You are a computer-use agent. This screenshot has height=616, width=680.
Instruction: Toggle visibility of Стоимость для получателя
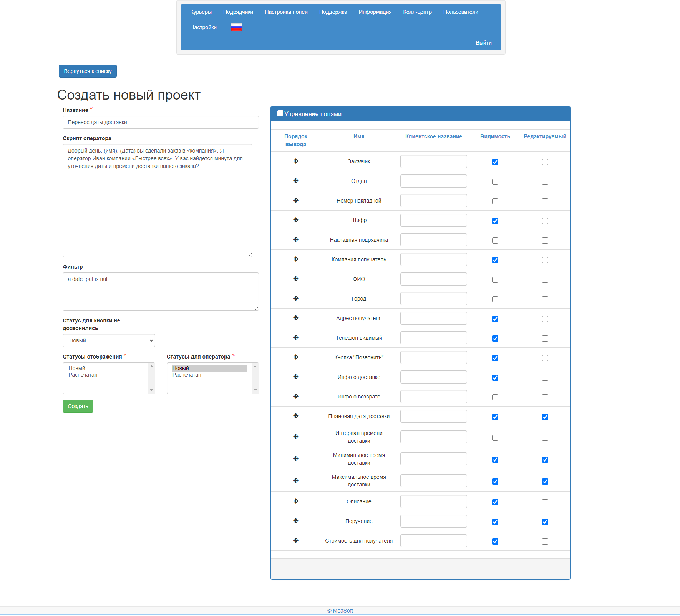point(495,541)
